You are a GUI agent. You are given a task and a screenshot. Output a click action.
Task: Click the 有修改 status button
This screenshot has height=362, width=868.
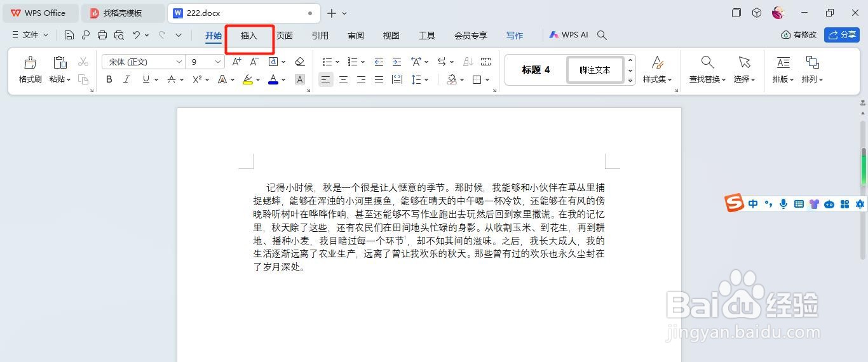[x=799, y=35]
